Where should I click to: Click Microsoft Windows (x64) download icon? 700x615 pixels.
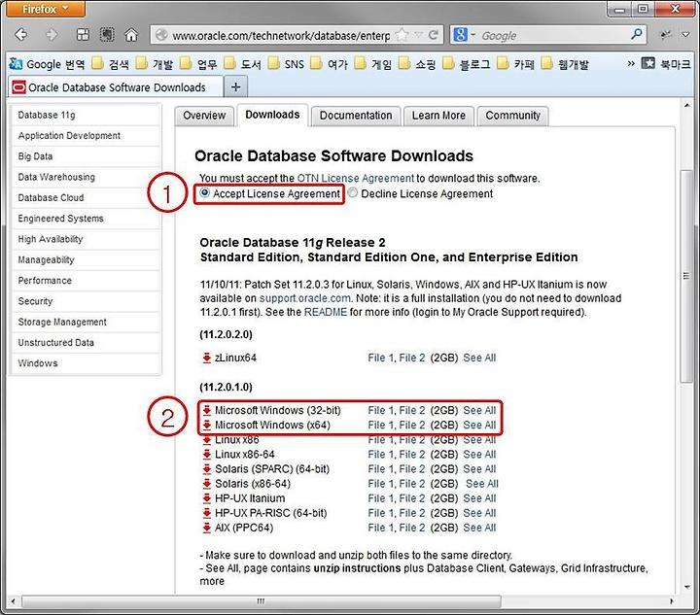(x=206, y=425)
